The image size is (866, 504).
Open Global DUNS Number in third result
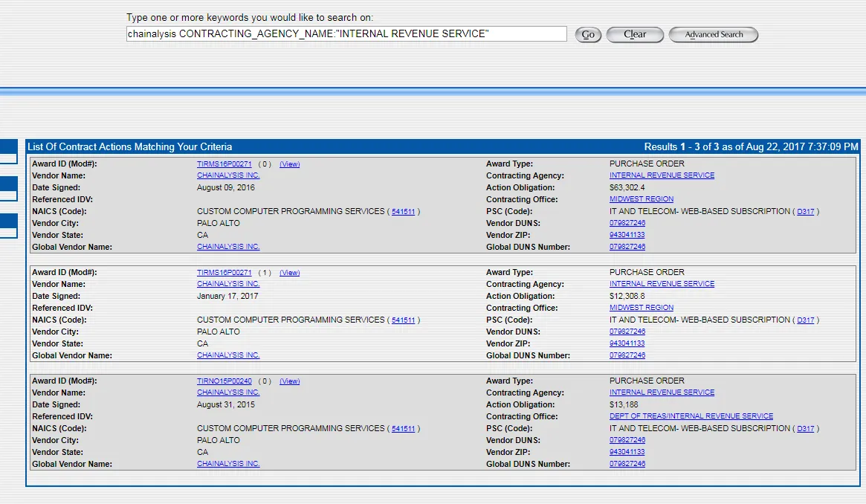point(627,464)
